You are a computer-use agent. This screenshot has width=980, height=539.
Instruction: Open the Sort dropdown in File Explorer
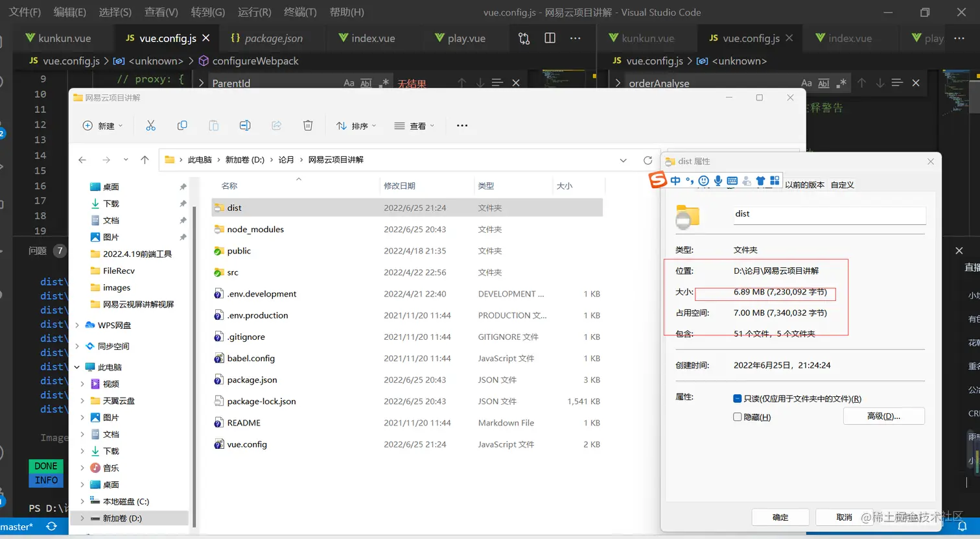[356, 126]
